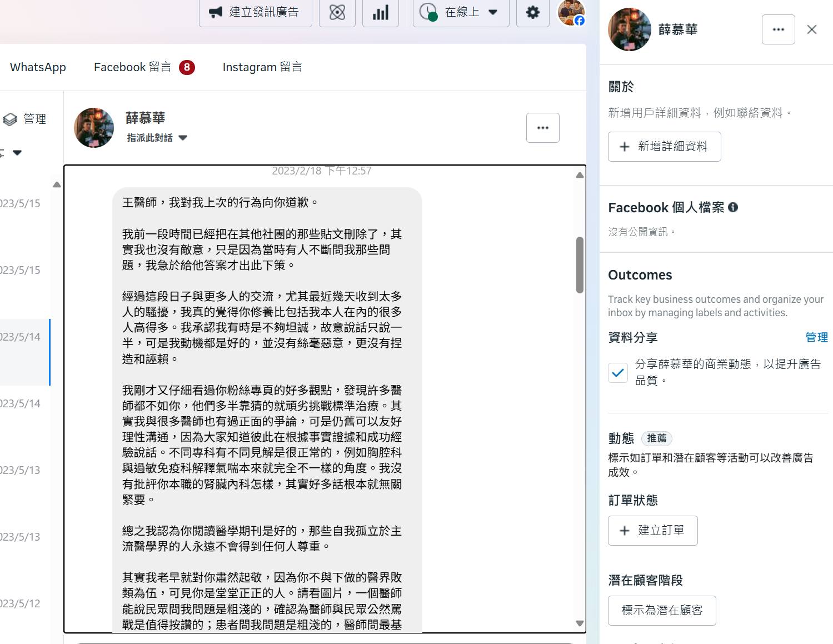The width and height of the screenshot is (833, 644).
Task: Close the 薛慕華 contact details panel
Action: (812, 29)
